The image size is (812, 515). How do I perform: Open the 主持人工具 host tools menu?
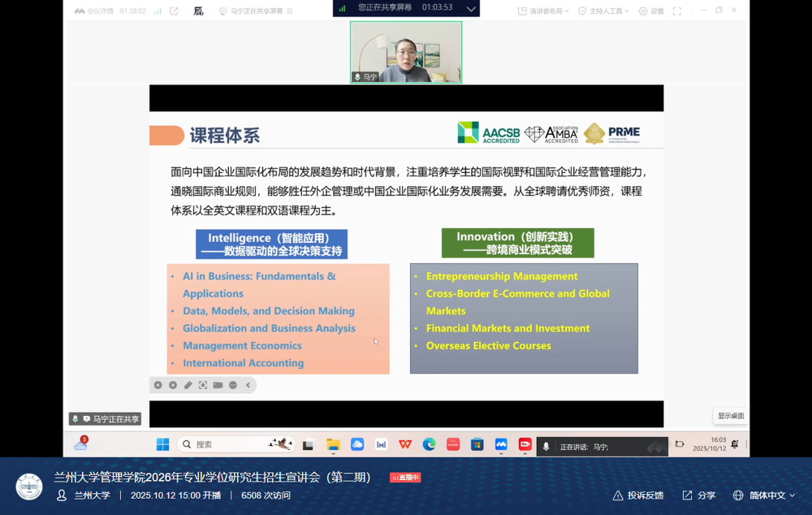coord(603,11)
